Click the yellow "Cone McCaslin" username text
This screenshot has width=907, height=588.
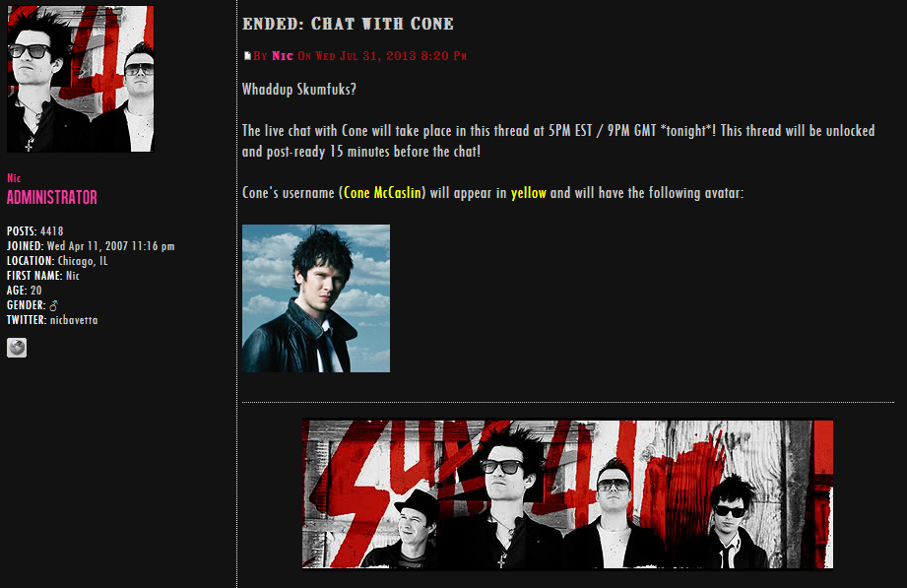(382, 193)
